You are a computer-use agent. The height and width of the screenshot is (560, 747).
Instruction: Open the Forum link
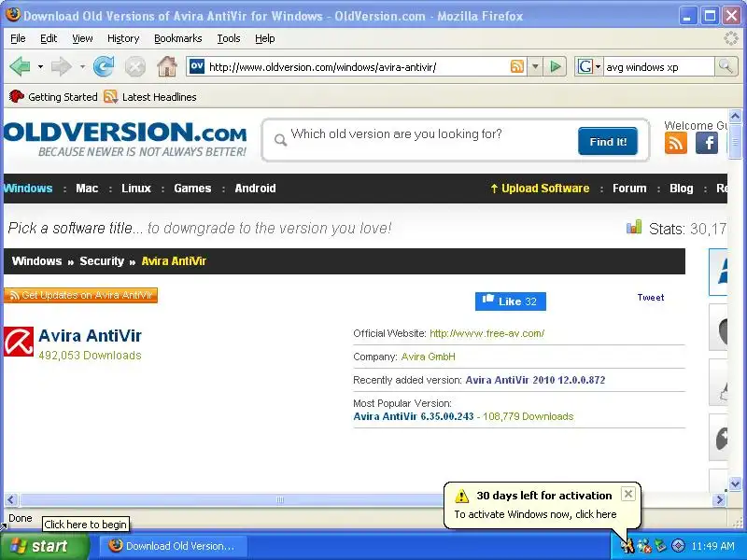(x=629, y=189)
